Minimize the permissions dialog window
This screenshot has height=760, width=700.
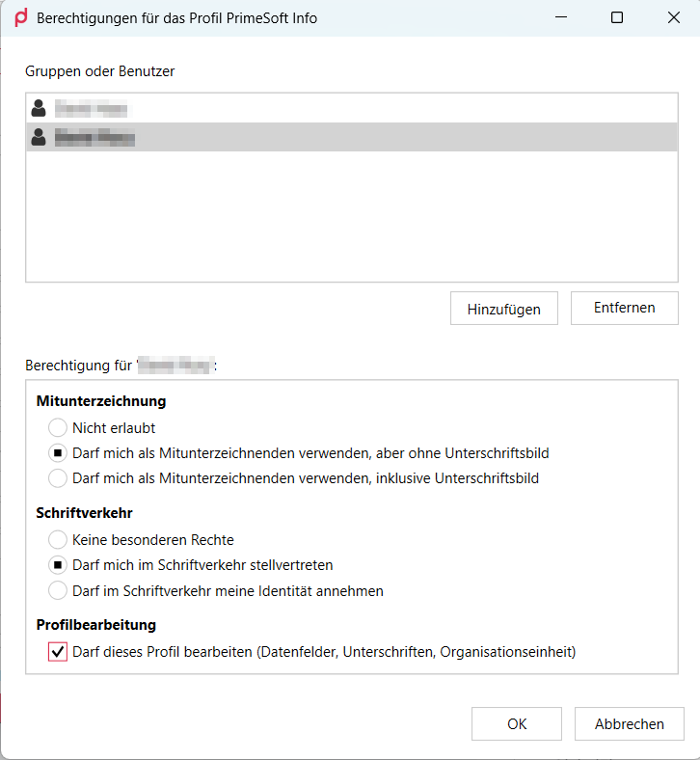click(561, 18)
